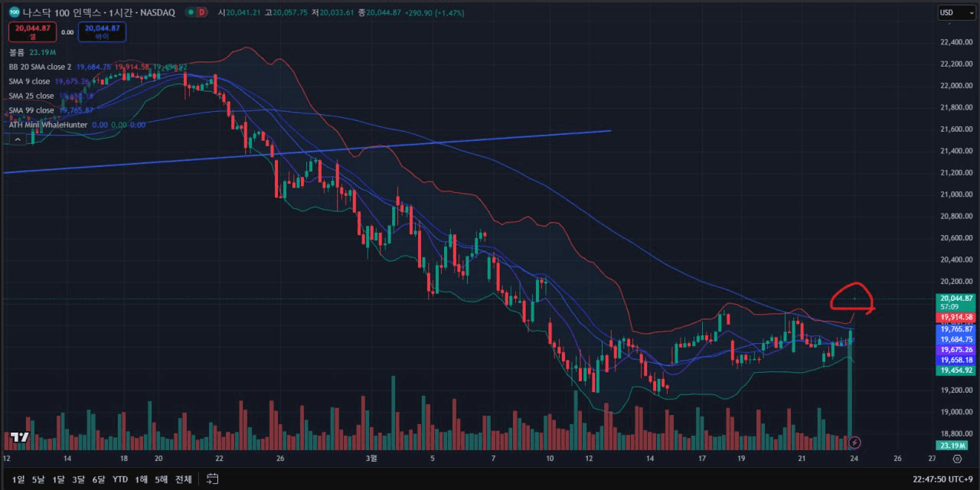The width and height of the screenshot is (980, 490).
Task: Click the open price 시20,041.21 value
Action: click(x=240, y=12)
